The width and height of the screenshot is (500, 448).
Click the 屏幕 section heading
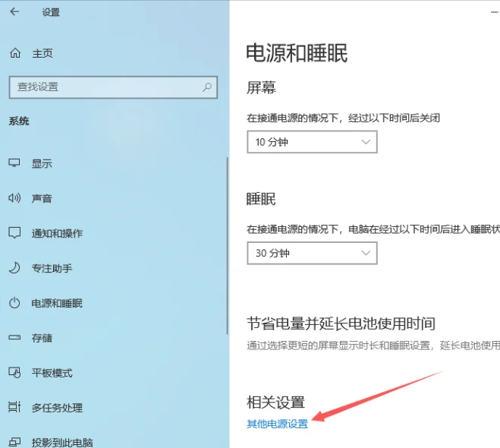[261, 87]
